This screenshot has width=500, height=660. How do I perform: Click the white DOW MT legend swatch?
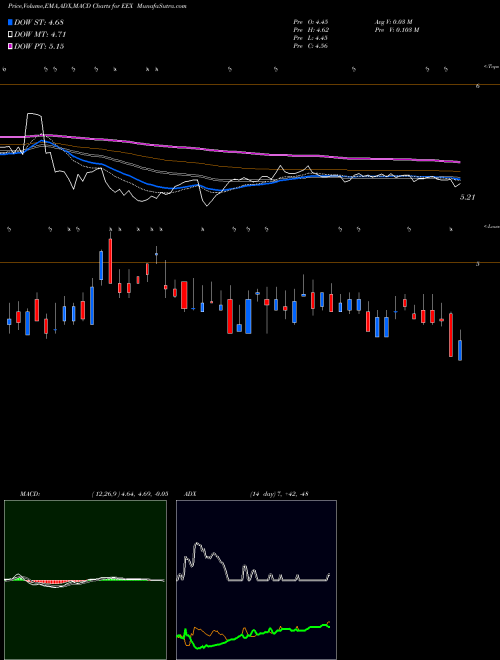10,35
